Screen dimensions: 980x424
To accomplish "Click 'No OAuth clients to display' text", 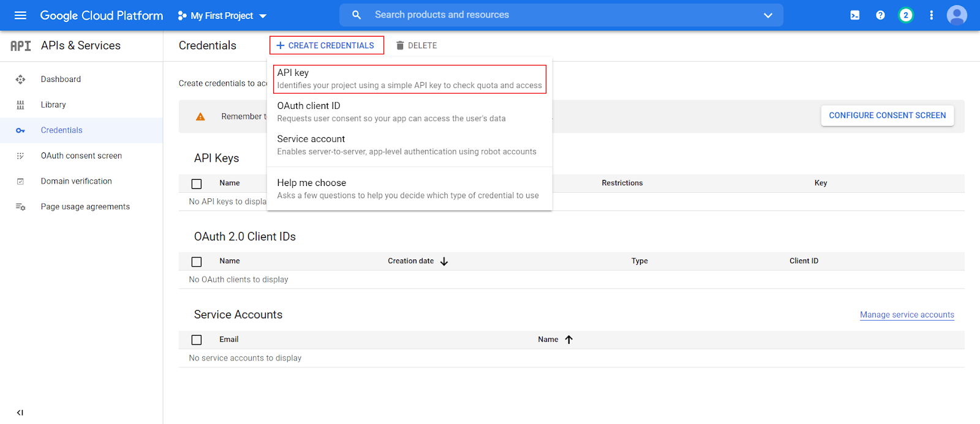I will [x=238, y=280].
